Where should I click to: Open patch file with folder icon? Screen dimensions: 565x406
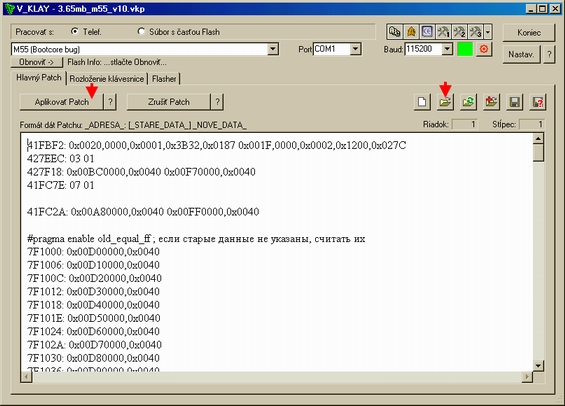click(x=445, y=102)
